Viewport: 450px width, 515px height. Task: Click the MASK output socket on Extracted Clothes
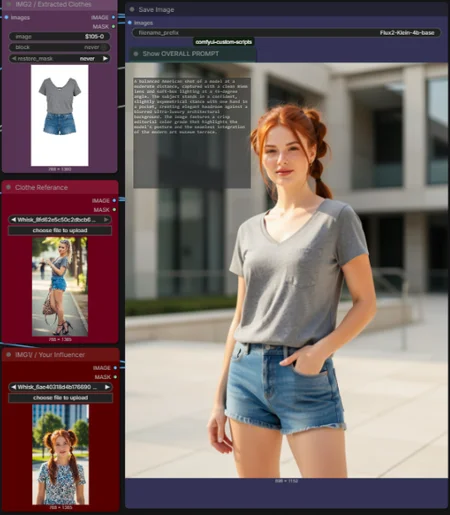pyautogui.click(x=114, y=26)
